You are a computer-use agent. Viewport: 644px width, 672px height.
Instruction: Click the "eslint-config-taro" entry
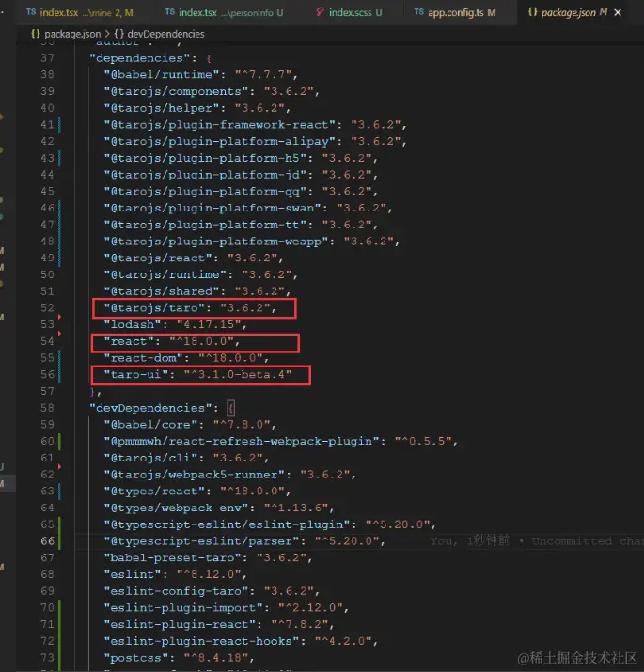tap(212, 591)
